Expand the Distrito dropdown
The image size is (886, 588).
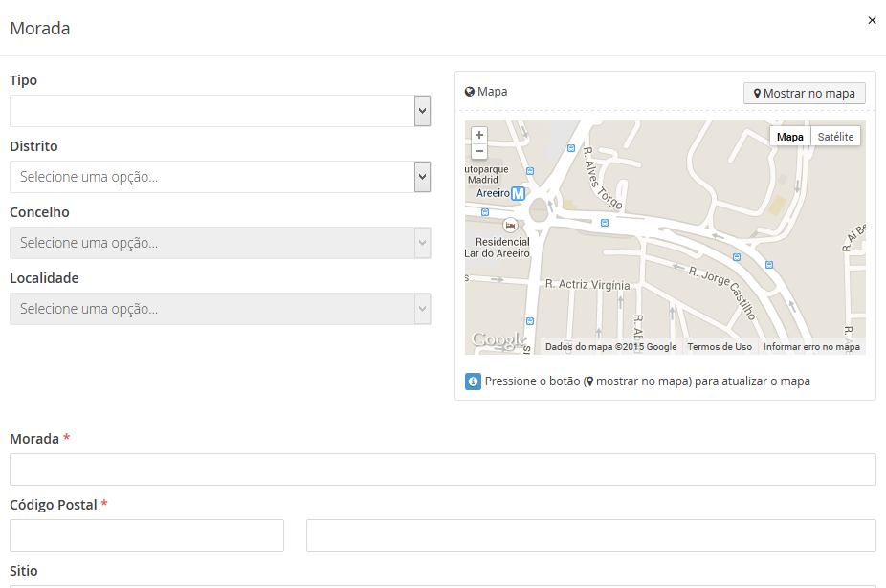[x=220, y=177]
